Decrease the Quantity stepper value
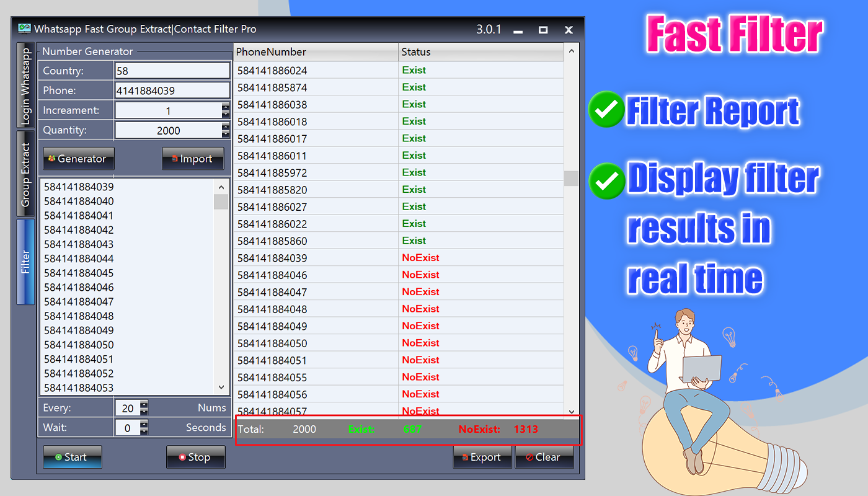Viewport: 868px width, 496px height. pos(226,134)
